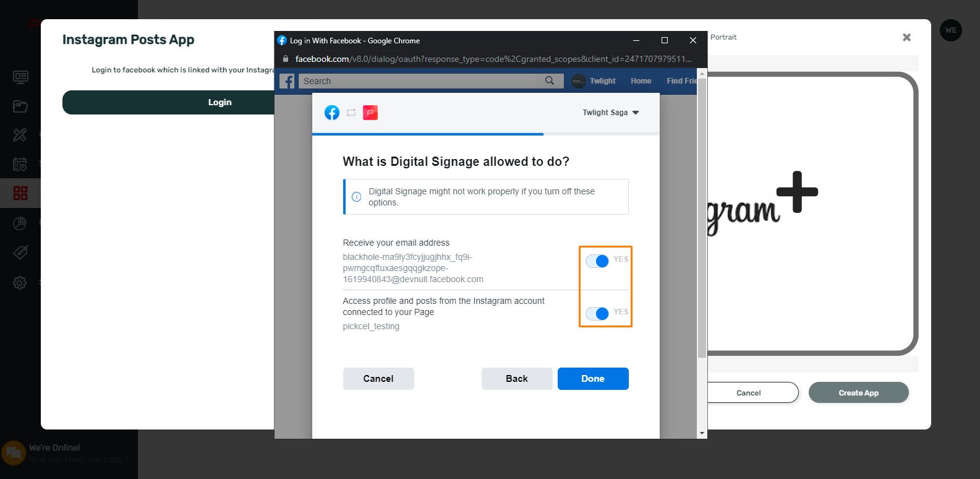
Task: Click the blackhole devnull email address text
Action: (413, 268)
